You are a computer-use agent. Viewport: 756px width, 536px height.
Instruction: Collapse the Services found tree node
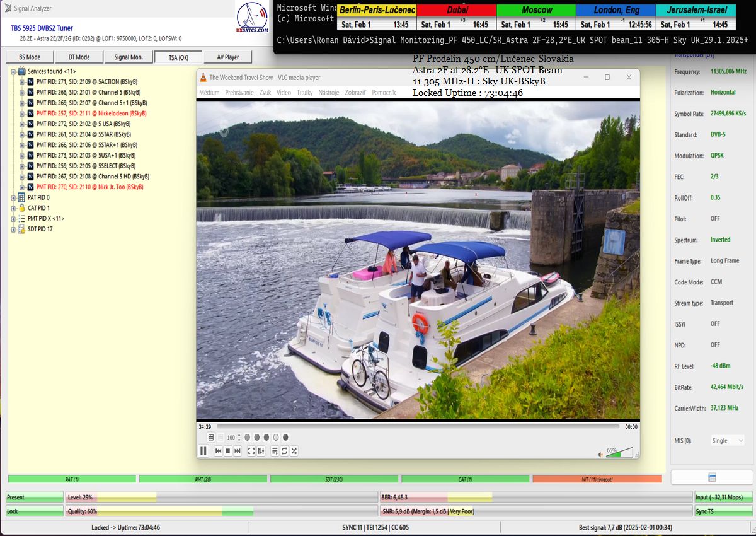click(14, 71)
